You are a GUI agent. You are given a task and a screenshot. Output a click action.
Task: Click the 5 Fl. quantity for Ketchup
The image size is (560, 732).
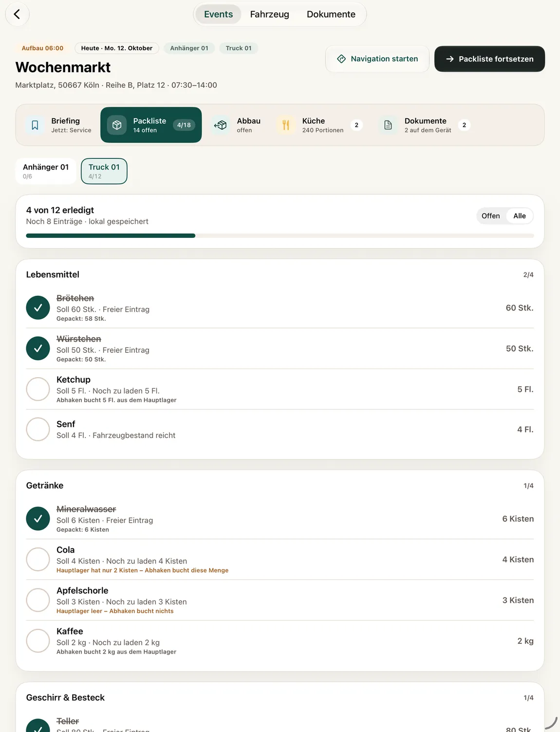[525, 389]
